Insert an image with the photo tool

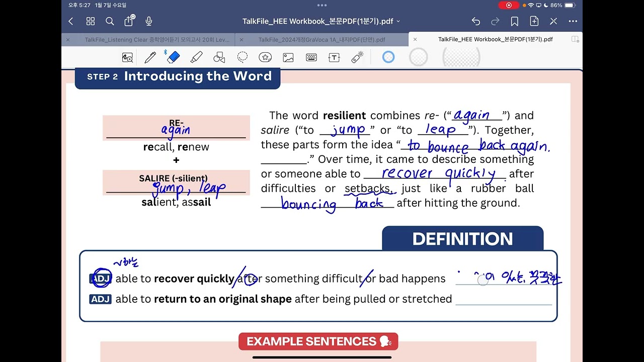point(288,57)
